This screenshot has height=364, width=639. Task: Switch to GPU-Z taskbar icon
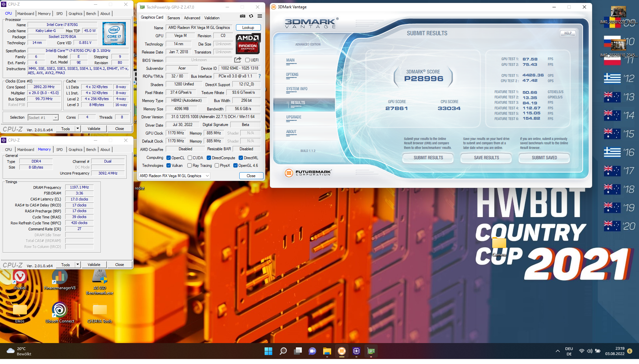(371, 351)
